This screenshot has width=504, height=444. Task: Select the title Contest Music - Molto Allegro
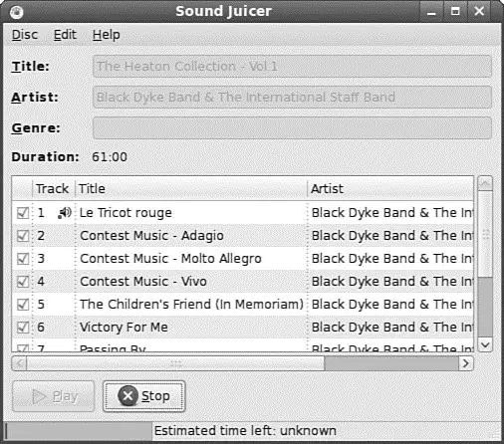point(170,259)
